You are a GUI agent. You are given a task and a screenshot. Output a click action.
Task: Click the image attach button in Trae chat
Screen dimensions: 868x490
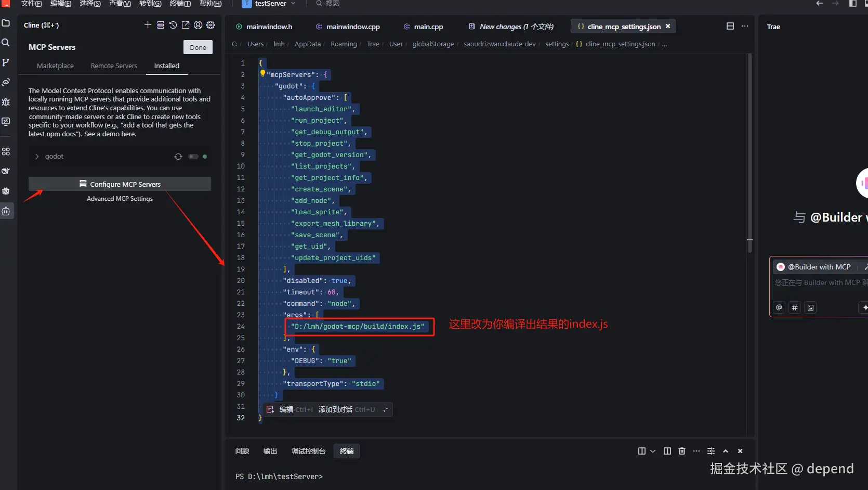pyautogui.click(x=810, y=307)
